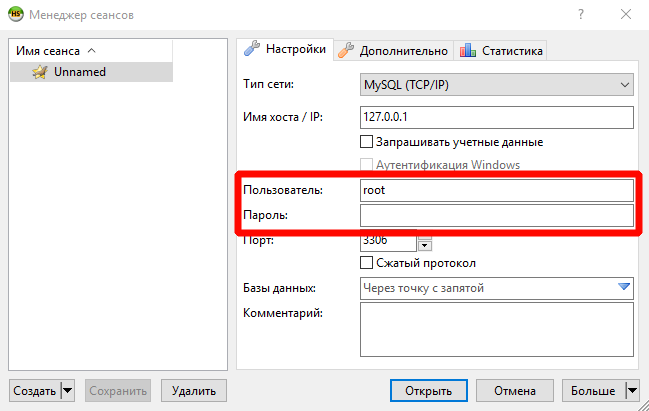Toggle the Аутентификация Windows checkbox
649x411 pixels.
click(367, 165)
